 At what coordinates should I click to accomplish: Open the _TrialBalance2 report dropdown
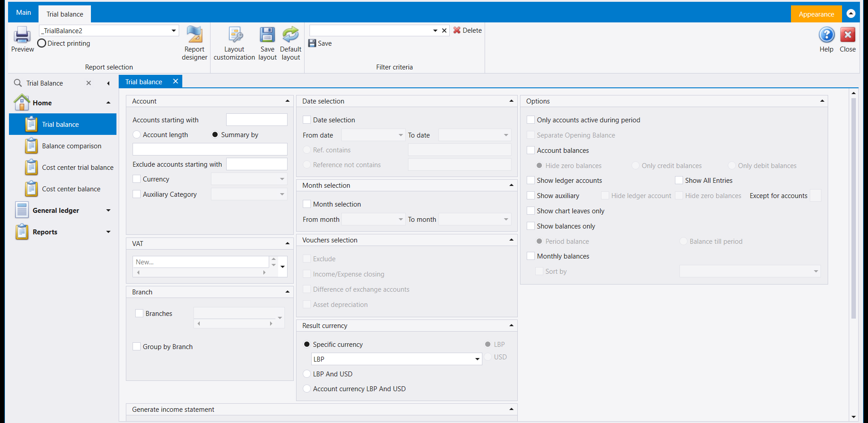tap(173, 30)
